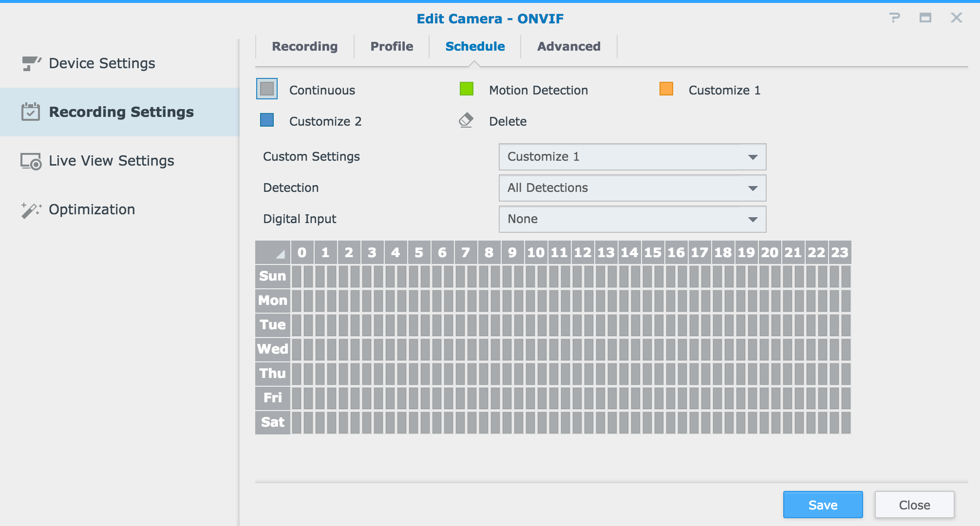Viewport: 980px width, 526px height.
Task: Select the Delete eraser tool
Action: point(466,120)
